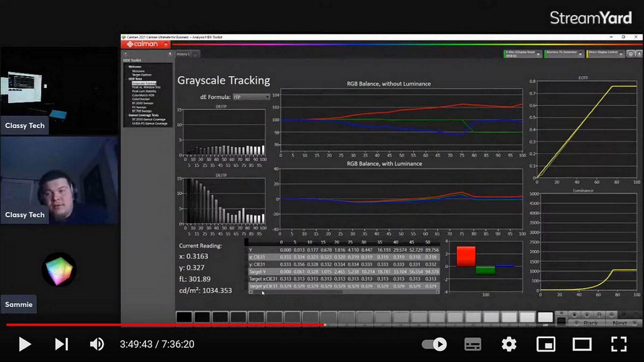Select the History 1 tab
The height and width of the screenshot is (362, 644).
[x=183, y=54]
